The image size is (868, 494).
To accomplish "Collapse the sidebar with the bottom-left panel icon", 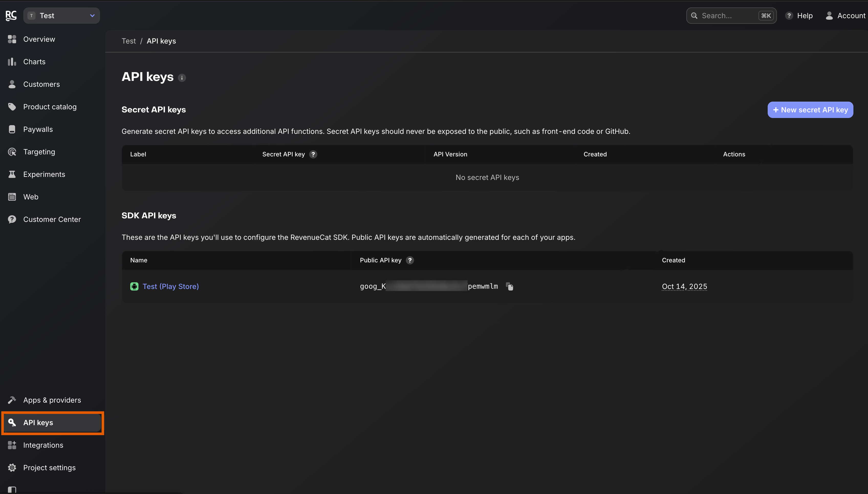I will click(12, 490).
